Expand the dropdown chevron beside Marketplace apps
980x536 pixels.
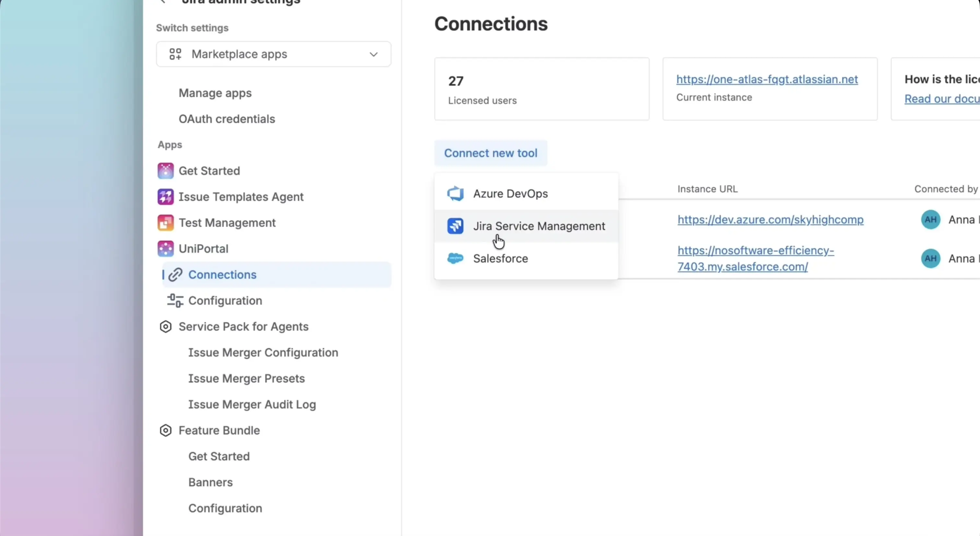tap(374, 54)
